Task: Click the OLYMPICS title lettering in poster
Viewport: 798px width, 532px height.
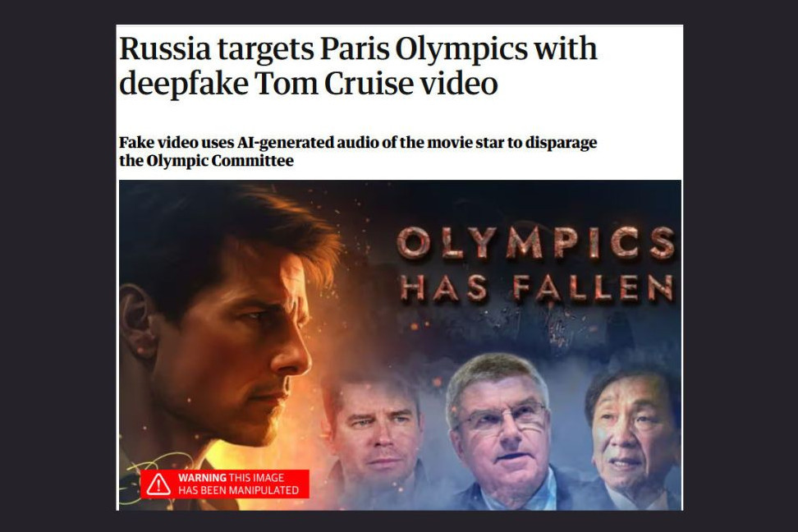Action: [535, 242]
